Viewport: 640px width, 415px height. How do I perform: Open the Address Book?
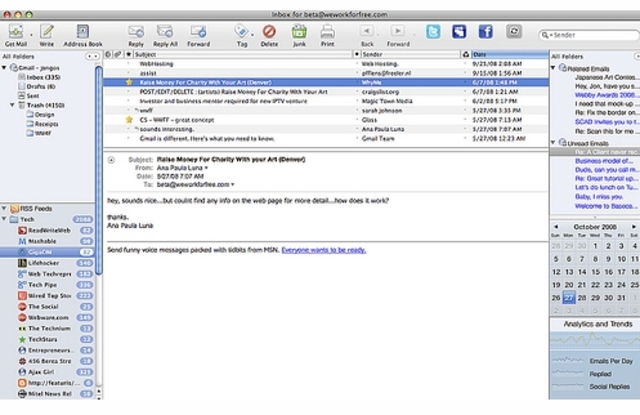point(82,31)
